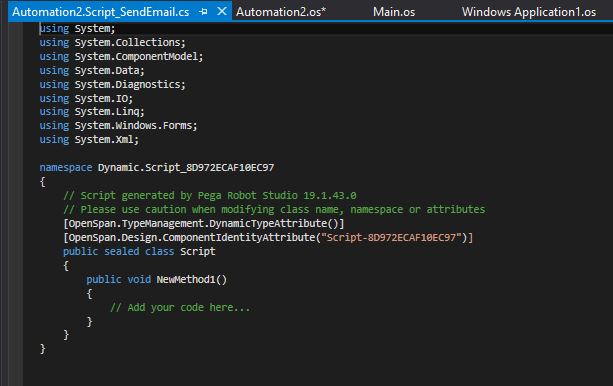Click 'public sealed class Script' declaration

[x=139, y=251]
